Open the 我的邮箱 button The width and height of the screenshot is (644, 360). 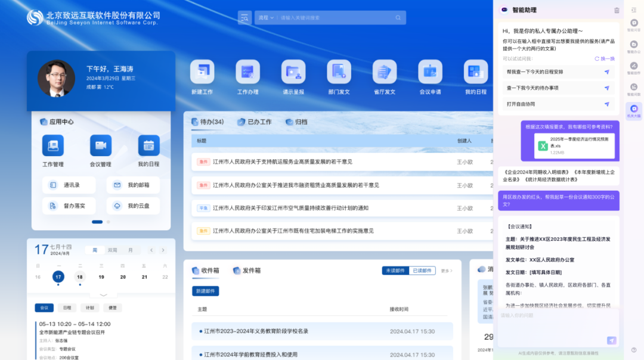pos(133,185)
